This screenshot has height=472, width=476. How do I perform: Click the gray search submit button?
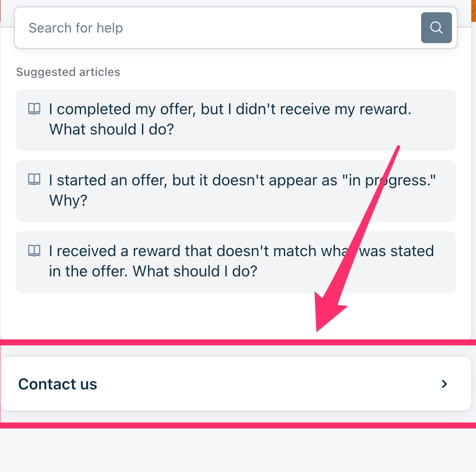(x=436, y=28)
